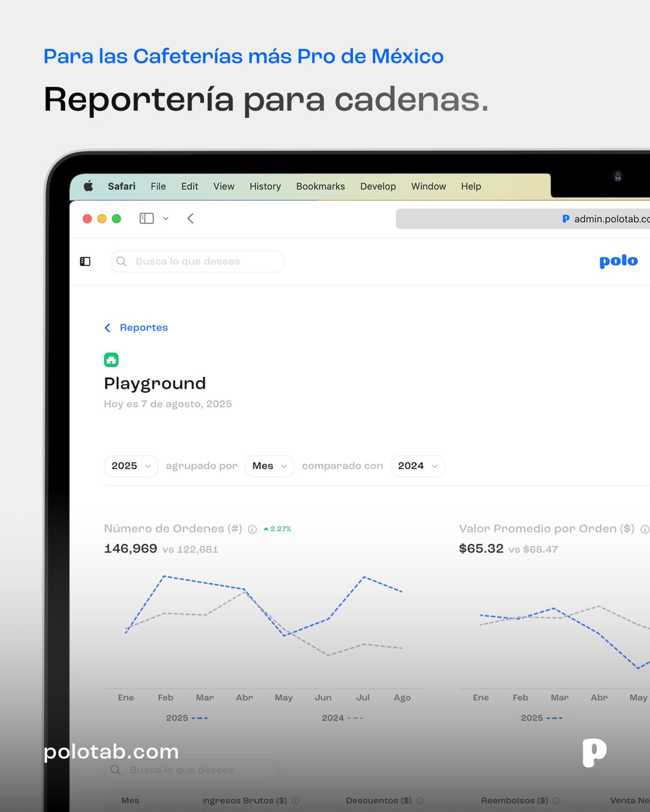The width and height of the screenshot is (650, 812).
Task: Toggle the Polo admin side panel
Action: [85, 261]
